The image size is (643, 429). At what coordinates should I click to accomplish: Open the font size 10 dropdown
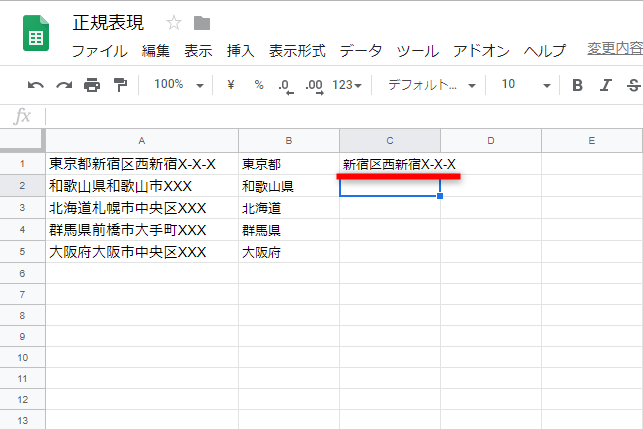click(526, 85)
